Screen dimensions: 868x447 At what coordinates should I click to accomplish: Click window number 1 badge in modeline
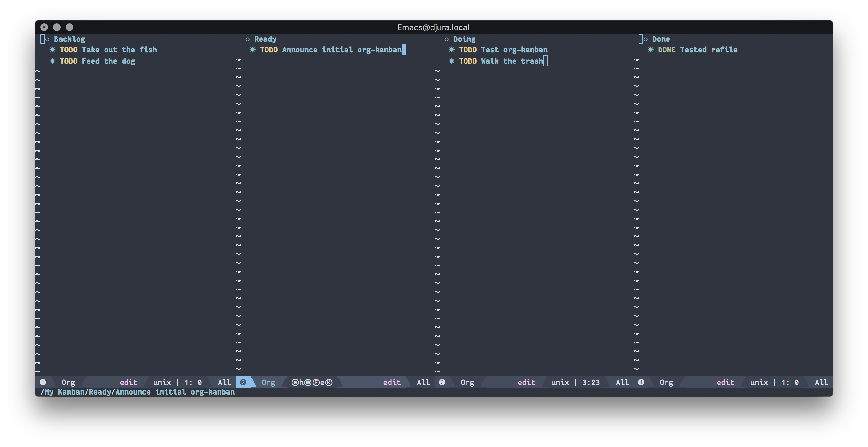coord(43,382)
